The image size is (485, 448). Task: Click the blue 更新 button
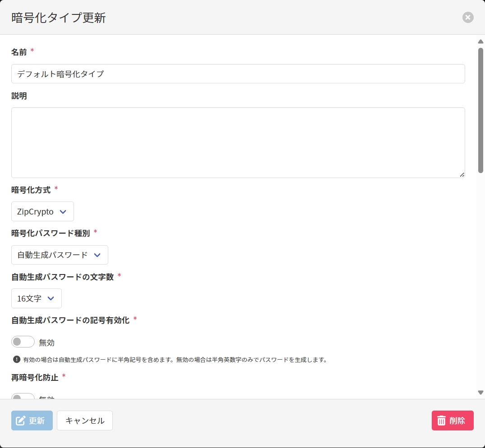point(32,421)
